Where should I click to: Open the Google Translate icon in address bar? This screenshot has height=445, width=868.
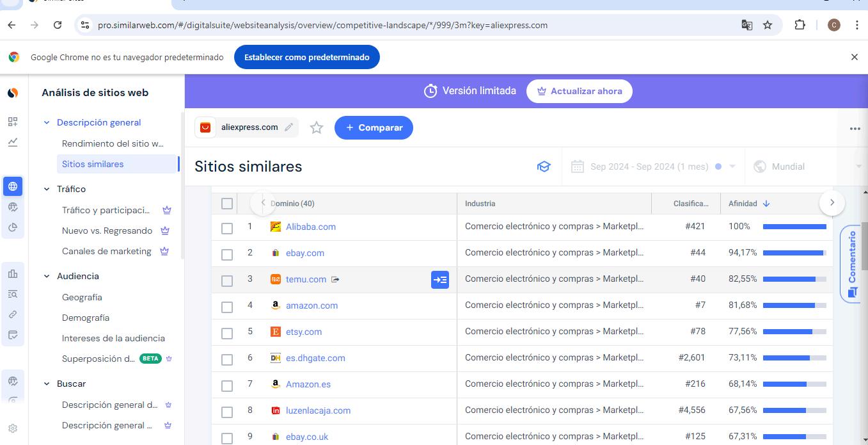[746, 25]
